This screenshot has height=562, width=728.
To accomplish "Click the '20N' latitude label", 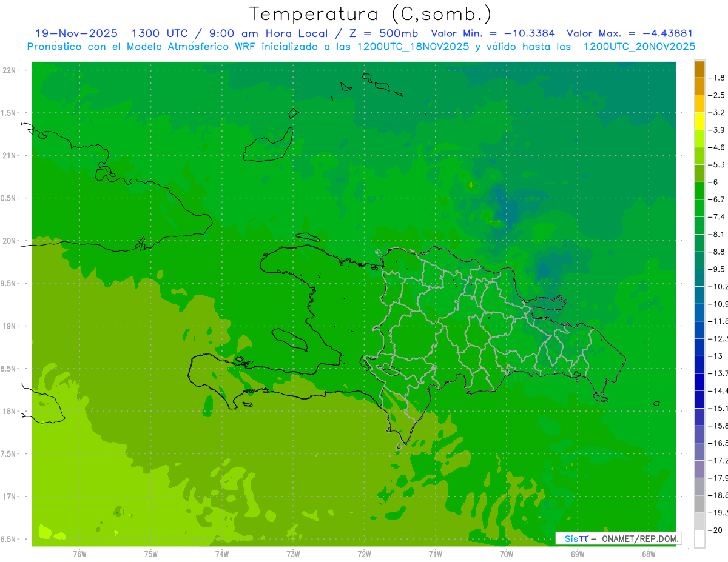I will coord(10,241).
